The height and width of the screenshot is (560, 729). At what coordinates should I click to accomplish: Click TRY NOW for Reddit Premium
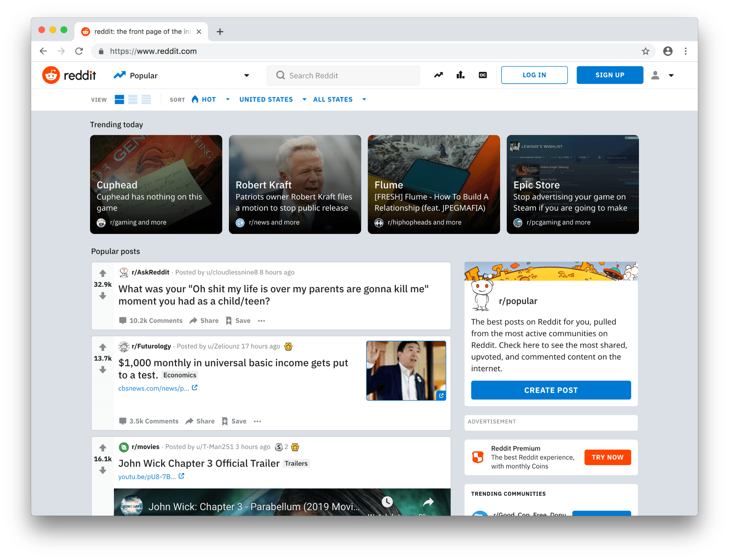[x=608, y=457]
